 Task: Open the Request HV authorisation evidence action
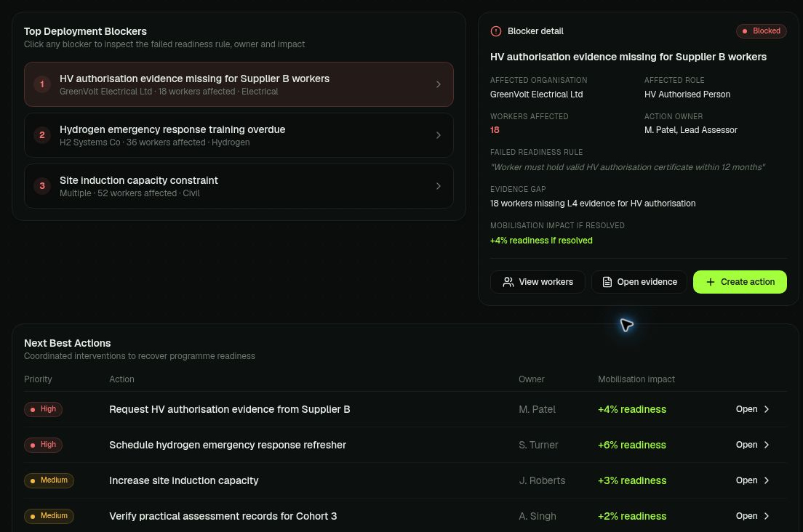coord(753,409)
